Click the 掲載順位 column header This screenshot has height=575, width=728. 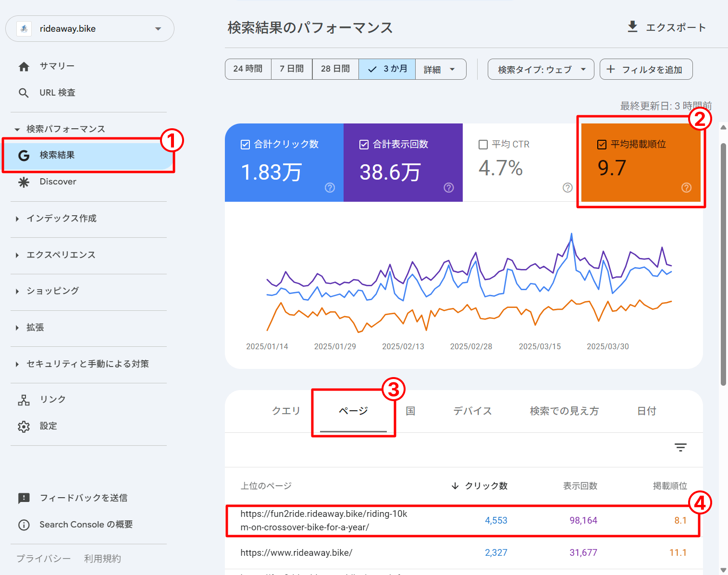point(670,486)
